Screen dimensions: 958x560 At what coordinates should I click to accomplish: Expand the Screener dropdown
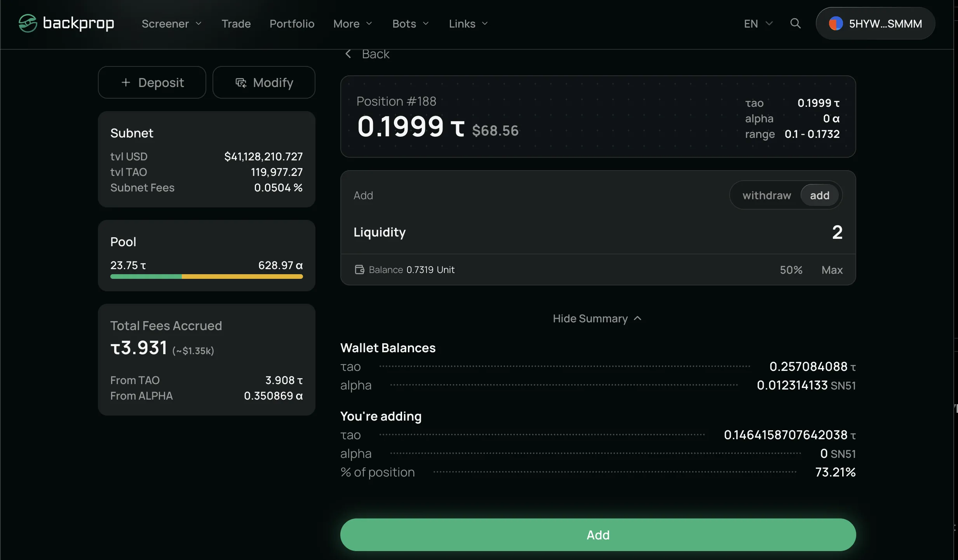pyautogui.click(x=172, y=24)
